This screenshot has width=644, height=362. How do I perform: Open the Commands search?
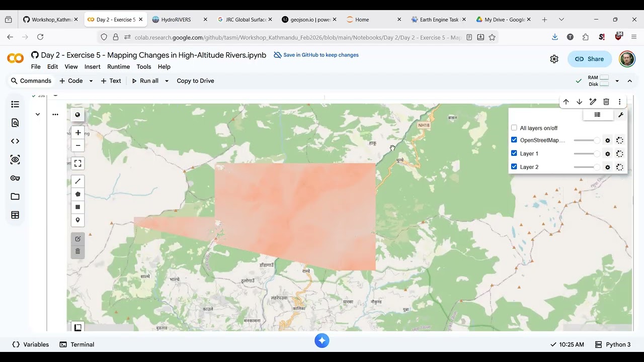pyautogui.click(x=31, y=81)
